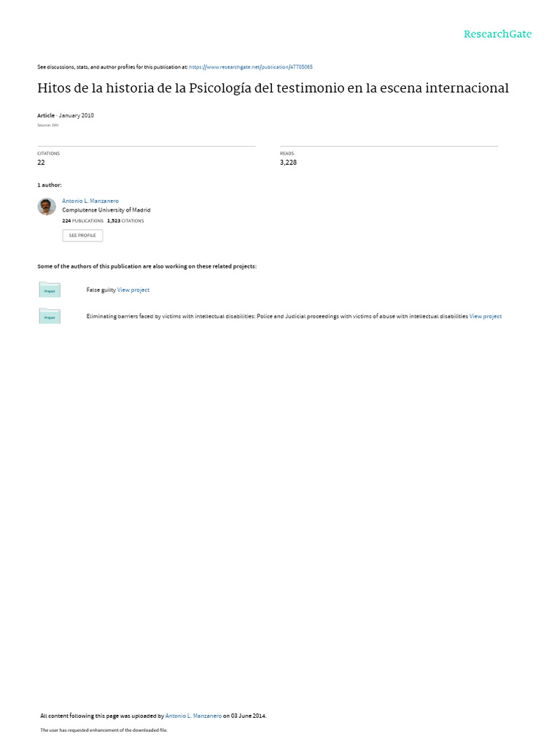Click the Eliminating barriers project title text
560x747 pixels.
277,317
